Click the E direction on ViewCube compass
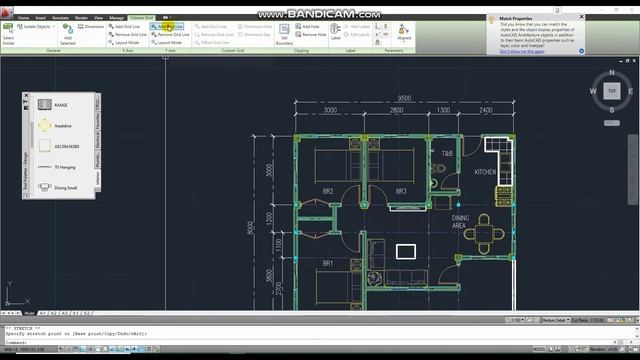 (631, 91)
